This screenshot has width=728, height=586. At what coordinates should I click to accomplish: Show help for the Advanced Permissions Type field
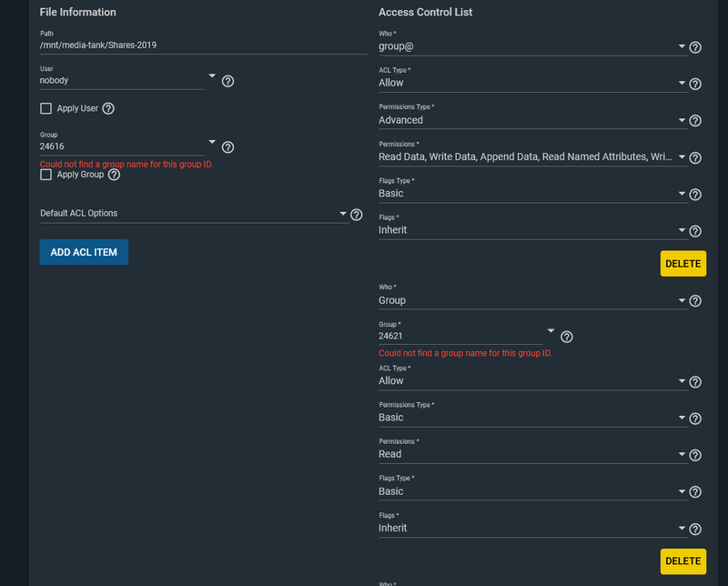pyautogui.click(x=695, y=121)
